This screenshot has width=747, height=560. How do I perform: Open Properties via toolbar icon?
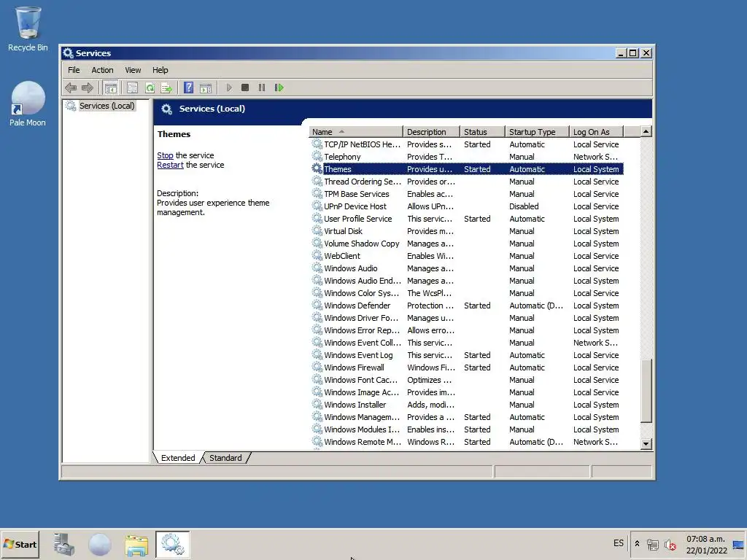coord(133,87)
